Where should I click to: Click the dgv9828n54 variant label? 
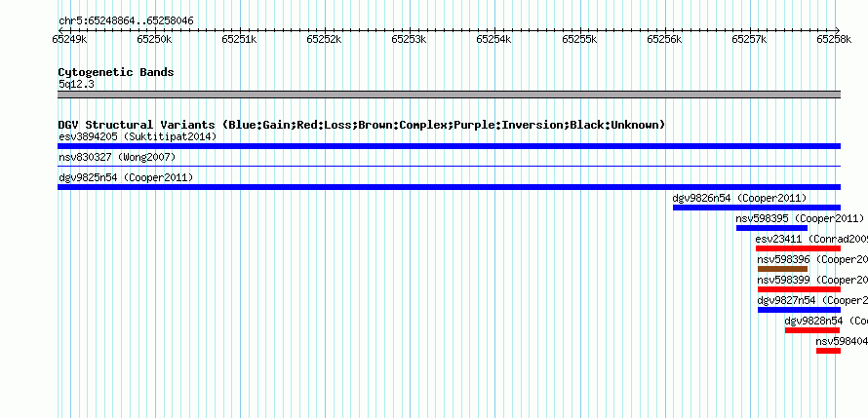point(826,321)
